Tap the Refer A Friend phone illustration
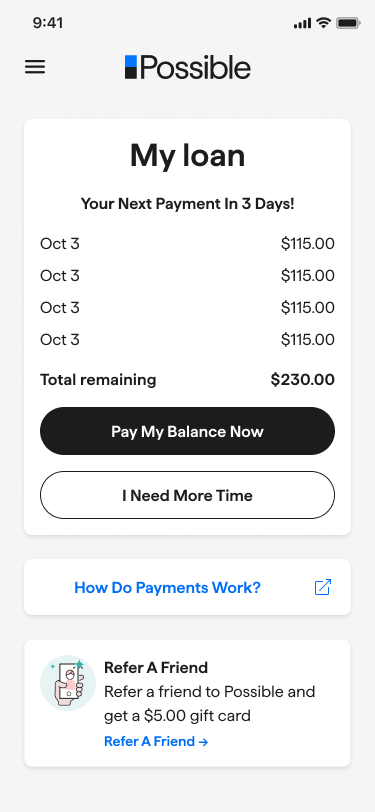 [68, 683]
